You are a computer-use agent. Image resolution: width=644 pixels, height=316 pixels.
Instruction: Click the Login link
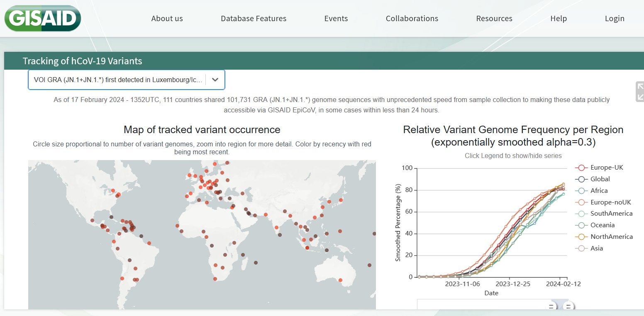614,19
